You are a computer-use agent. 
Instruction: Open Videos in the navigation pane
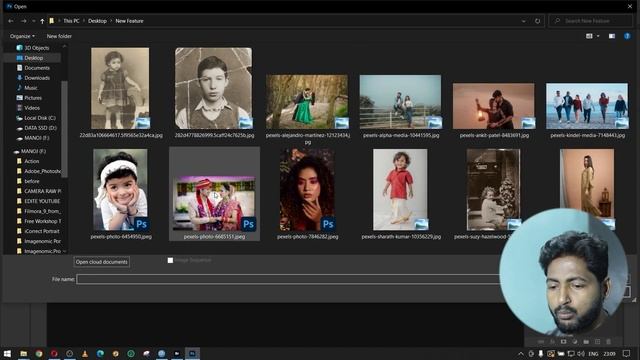point(28,108)
